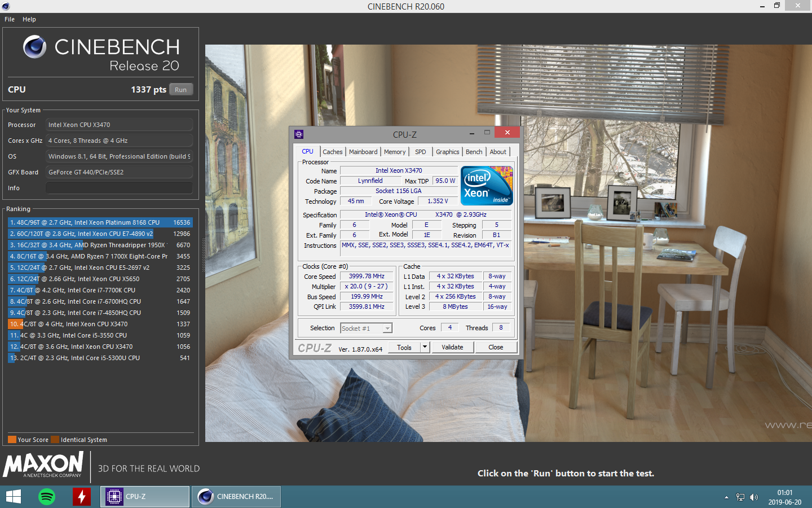Image resolution: width=812 pixels, height=508 pixels.
Task: Open the taskbar clock and date
Action: point(784,497)
